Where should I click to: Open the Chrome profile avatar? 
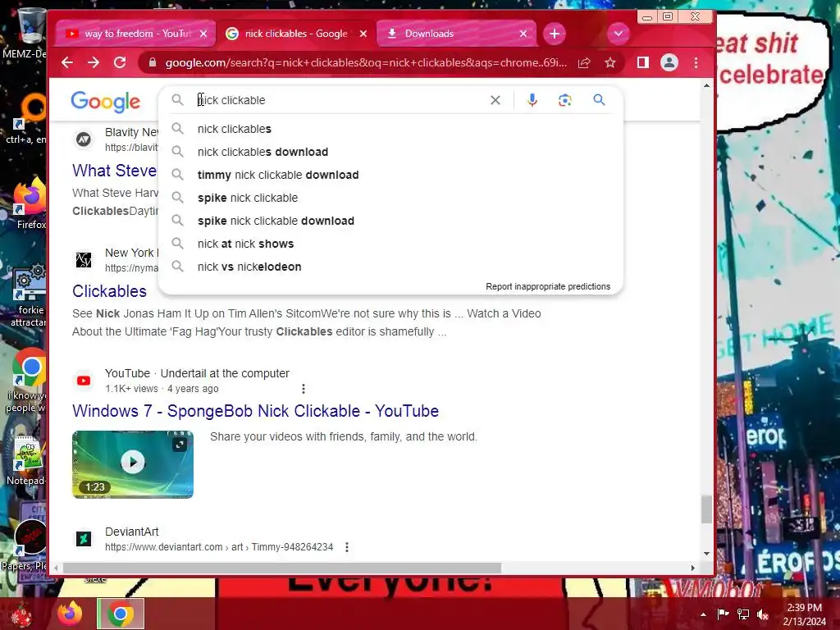[669, 62]
